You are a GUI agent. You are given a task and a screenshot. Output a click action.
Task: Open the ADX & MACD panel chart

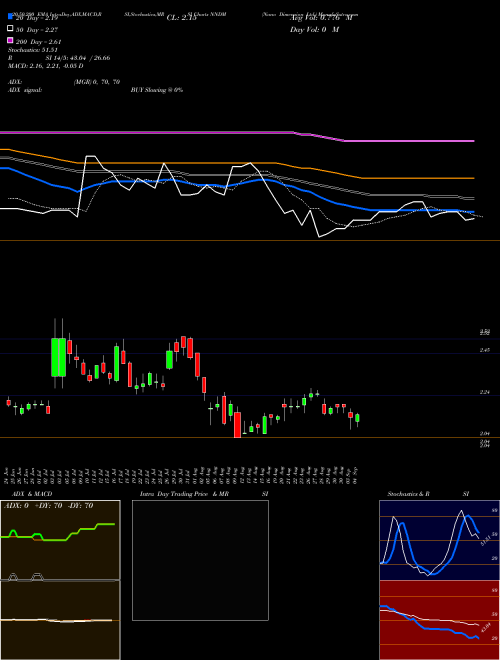(60, 580)
